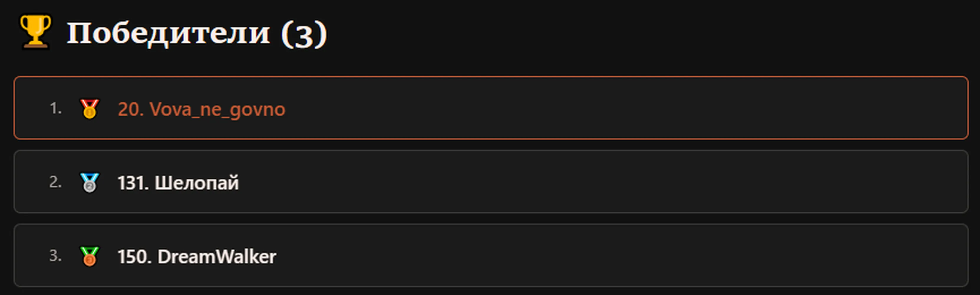Click the gold trophy icon

point(35,32)
